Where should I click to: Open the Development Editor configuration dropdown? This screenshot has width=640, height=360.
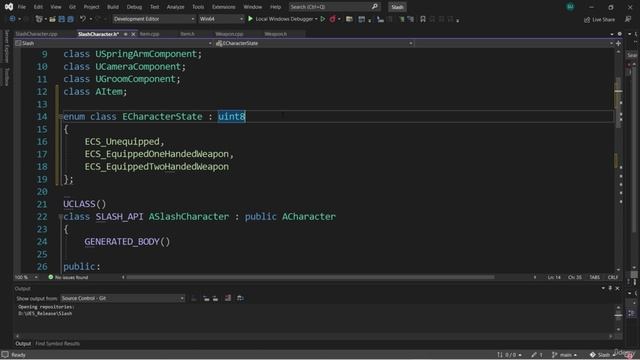coord(154,19)
